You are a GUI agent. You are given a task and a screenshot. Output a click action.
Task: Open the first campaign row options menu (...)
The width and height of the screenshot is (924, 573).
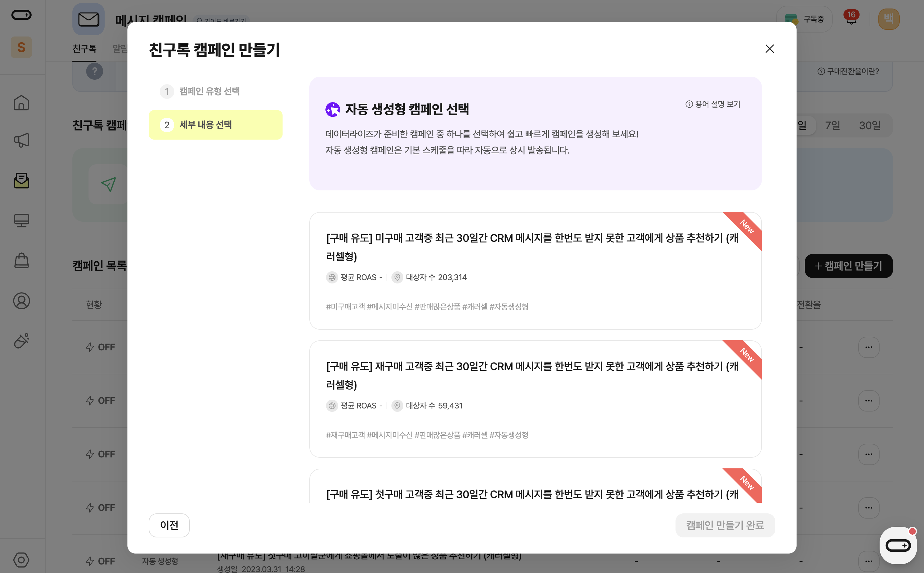pos(869,347)
